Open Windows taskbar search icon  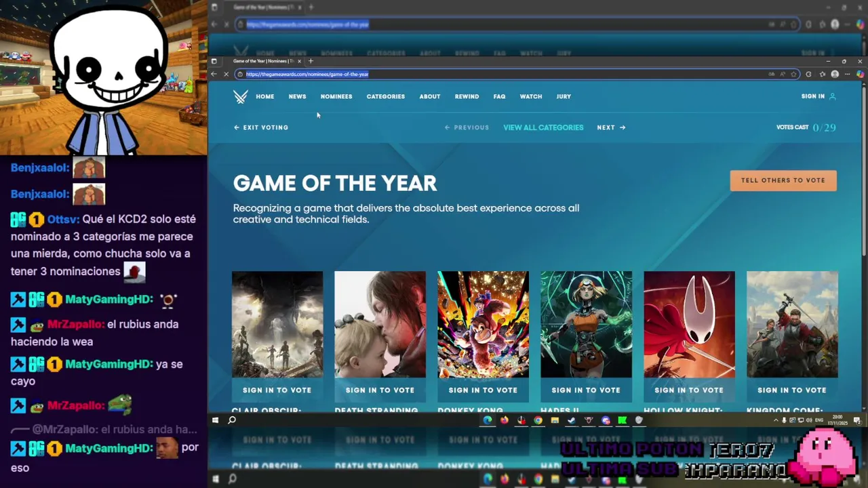(x=232, y=420)
